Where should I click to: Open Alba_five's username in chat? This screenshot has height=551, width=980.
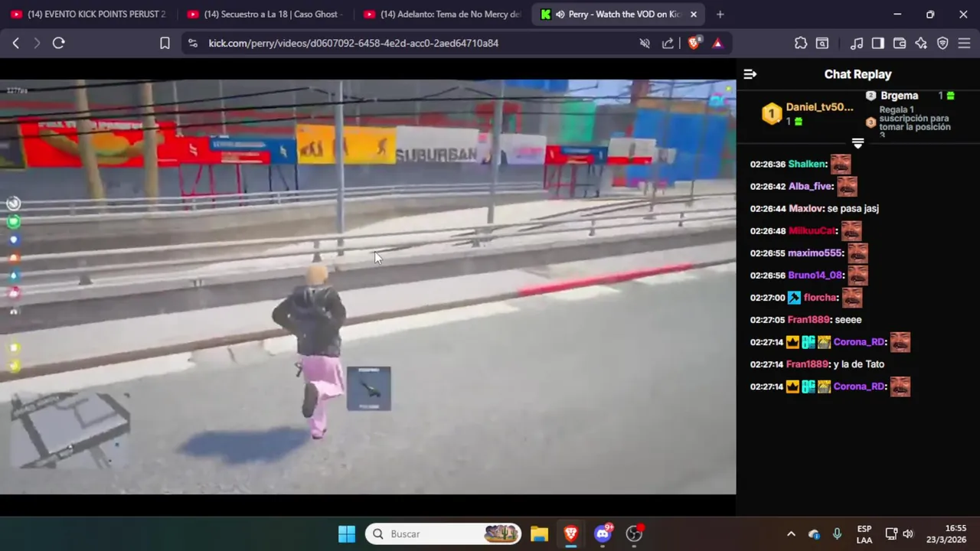[x=810, y=186]
